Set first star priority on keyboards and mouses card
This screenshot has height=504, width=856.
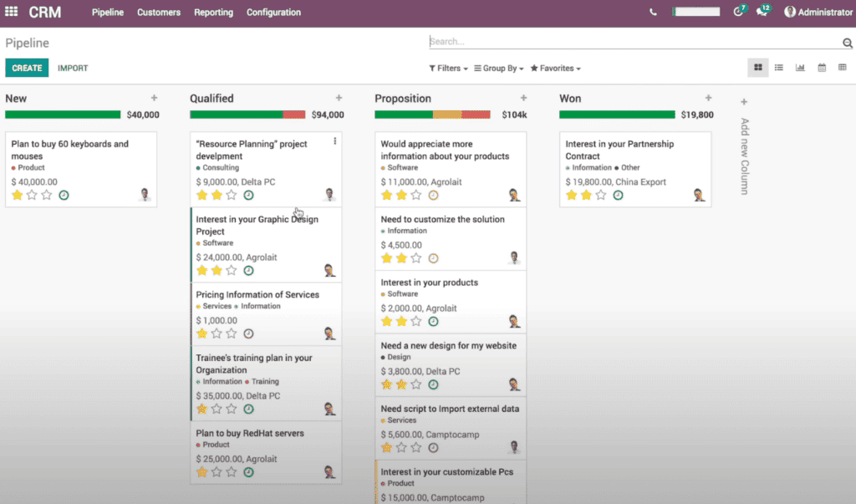point(17,195)
